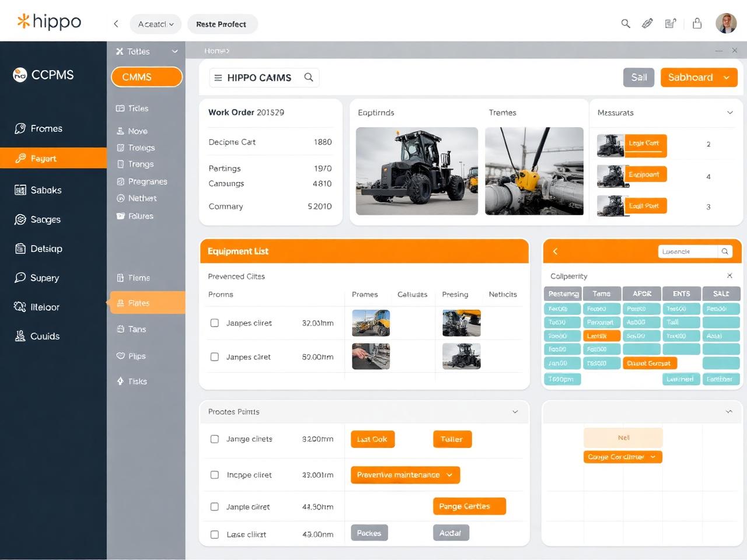
Task: Open Plips in secondary sidebar
Action: [131, 356]
